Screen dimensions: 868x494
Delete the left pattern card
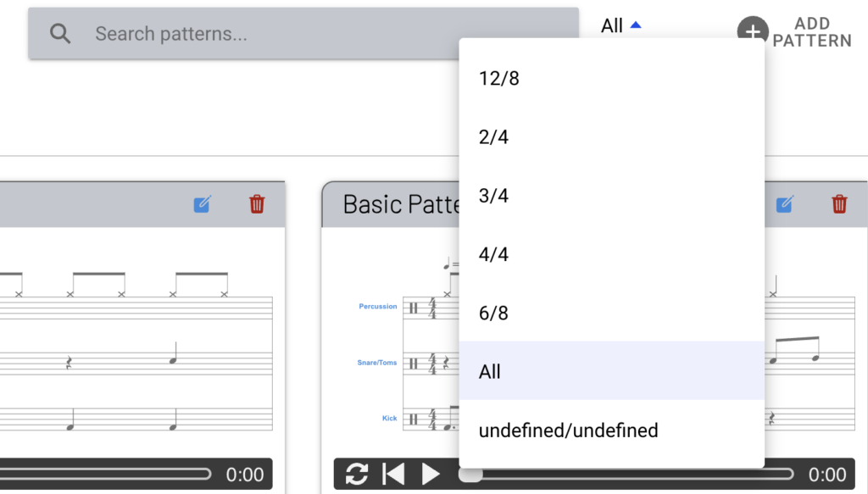(257, 204)
